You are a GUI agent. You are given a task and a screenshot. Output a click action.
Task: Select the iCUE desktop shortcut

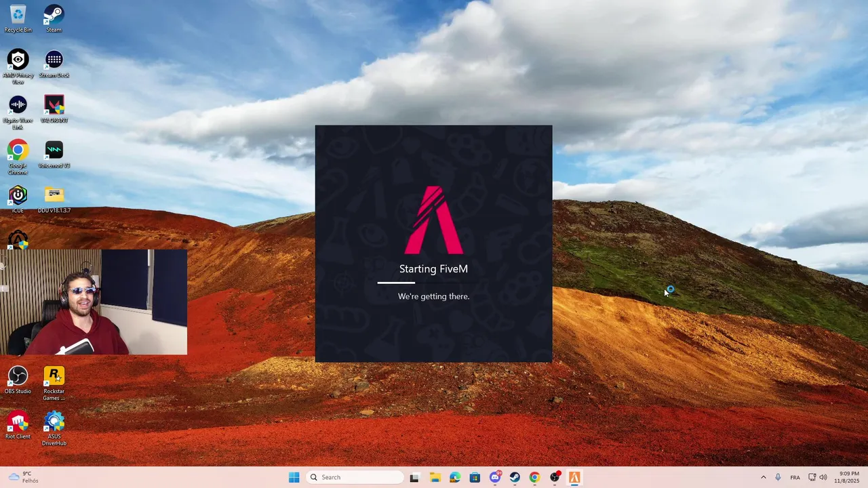click(x=18, y=199)
